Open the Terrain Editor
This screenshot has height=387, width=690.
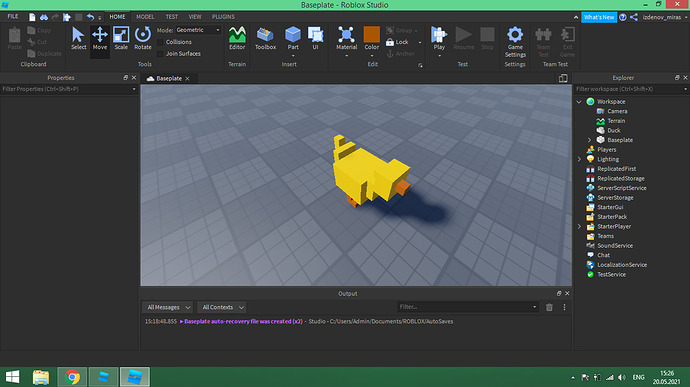[x=237, y=38]
